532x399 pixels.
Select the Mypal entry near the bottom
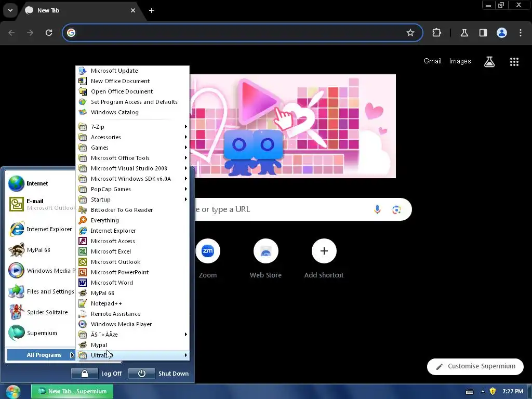[x=132, y=345]
